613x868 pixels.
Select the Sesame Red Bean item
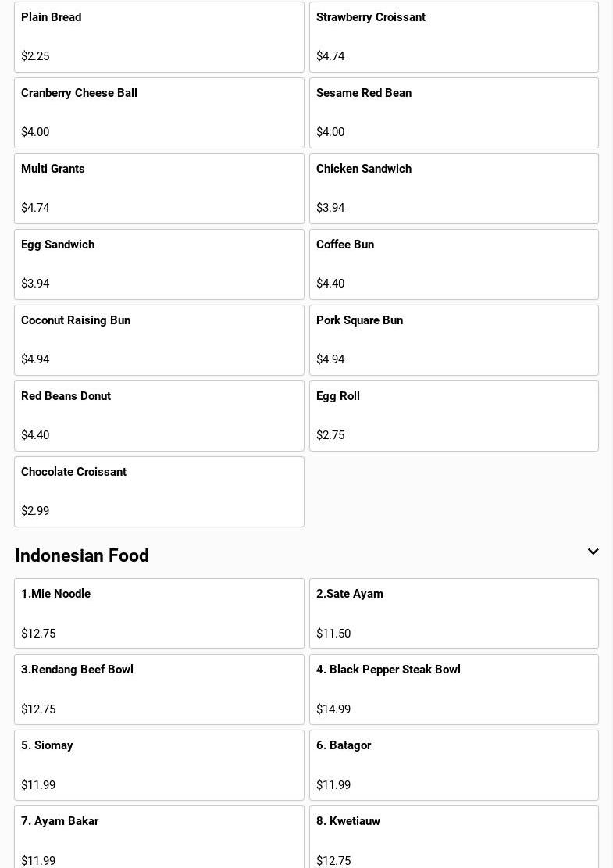click(x=454, y=113)
